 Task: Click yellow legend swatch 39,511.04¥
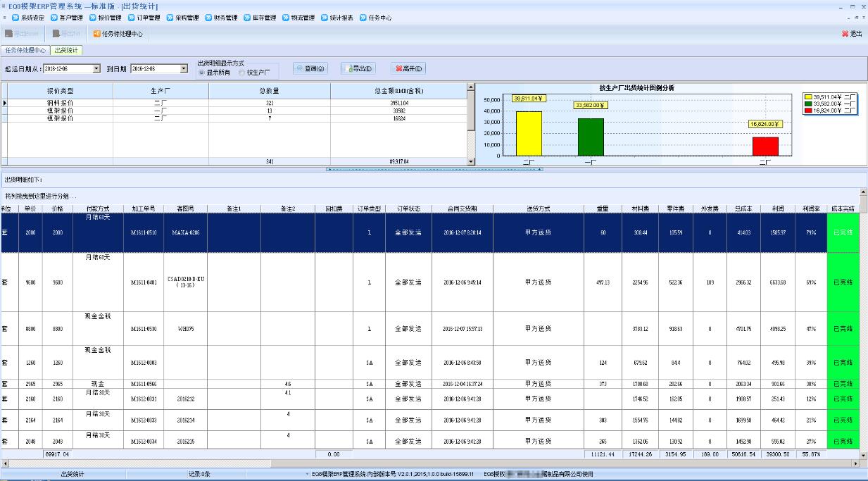(x=807, y=96)
